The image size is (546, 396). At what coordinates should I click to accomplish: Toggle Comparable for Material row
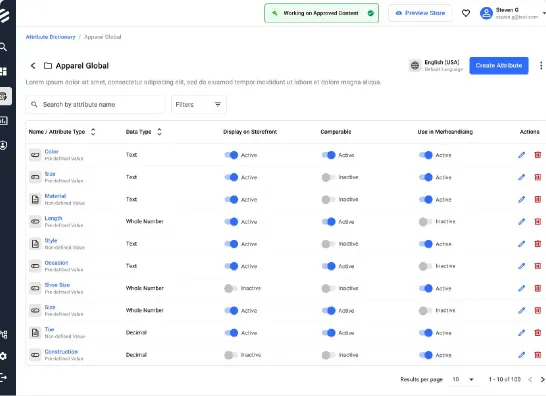(x=328, y=200)
